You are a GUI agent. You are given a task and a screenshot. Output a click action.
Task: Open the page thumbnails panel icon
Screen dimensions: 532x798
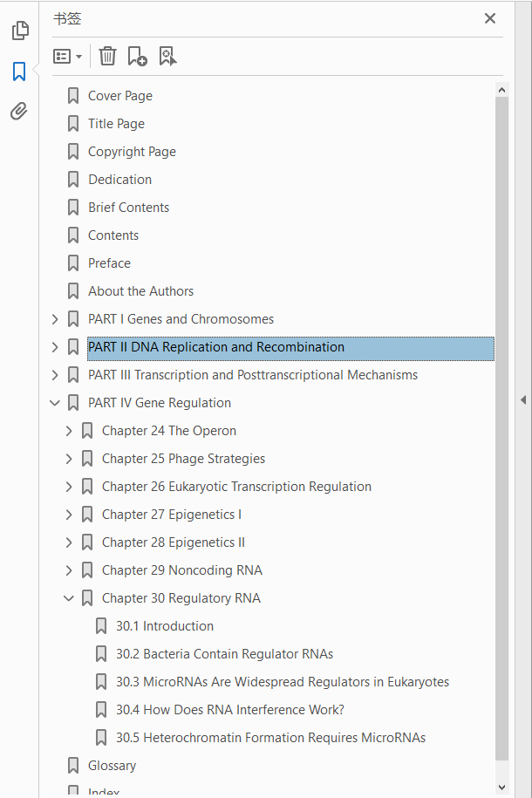tap(19, 31)
